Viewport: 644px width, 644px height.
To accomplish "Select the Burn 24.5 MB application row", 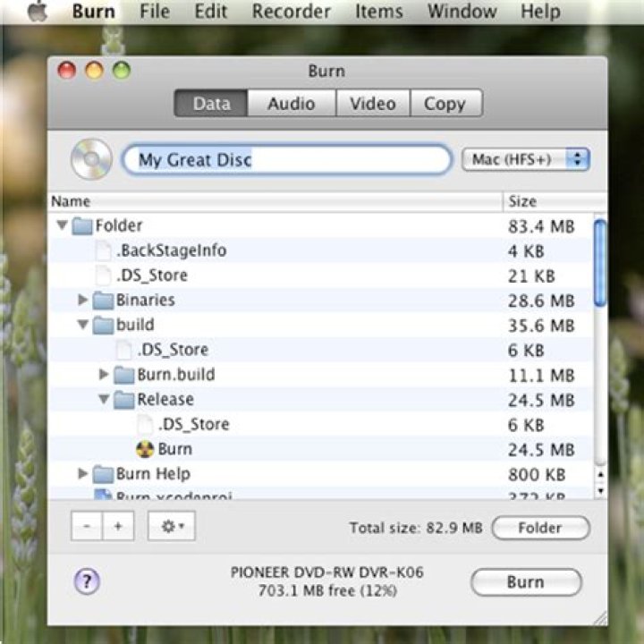I will [321, 449].
